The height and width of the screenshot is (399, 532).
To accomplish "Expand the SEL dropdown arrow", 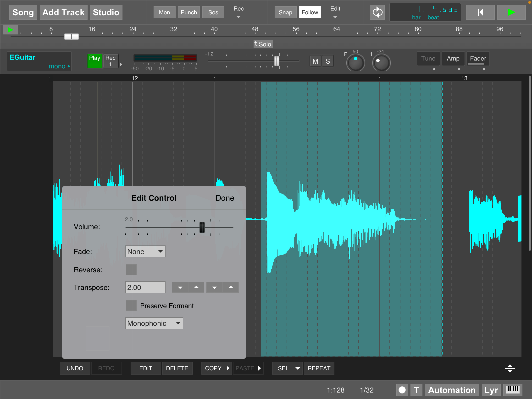I will [x=298, y=368].
